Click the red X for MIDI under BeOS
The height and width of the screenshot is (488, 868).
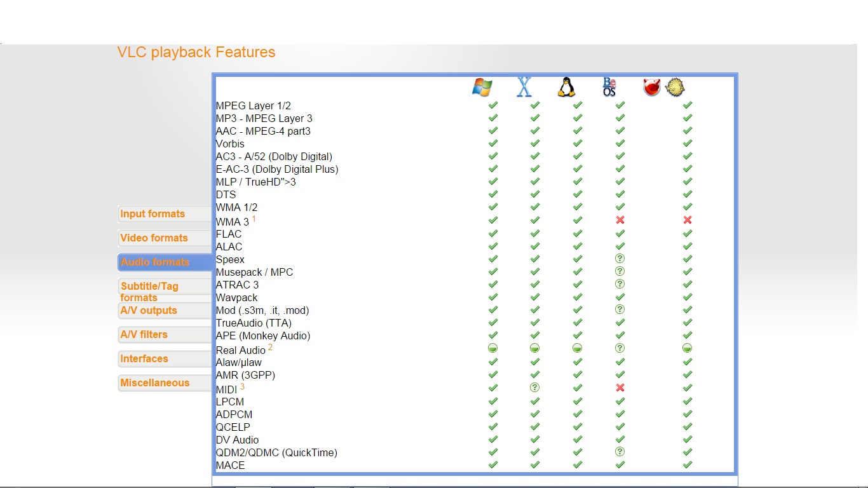click(620, 388)
